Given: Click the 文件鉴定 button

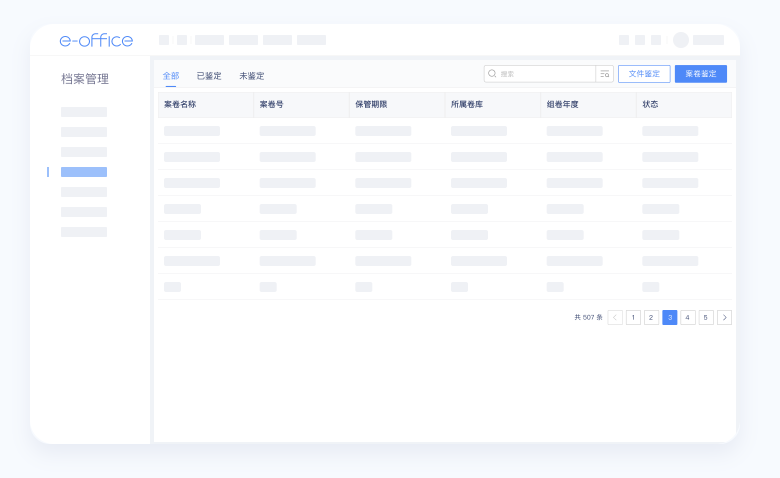Looking at the screenshot, I should coord(644,74).
